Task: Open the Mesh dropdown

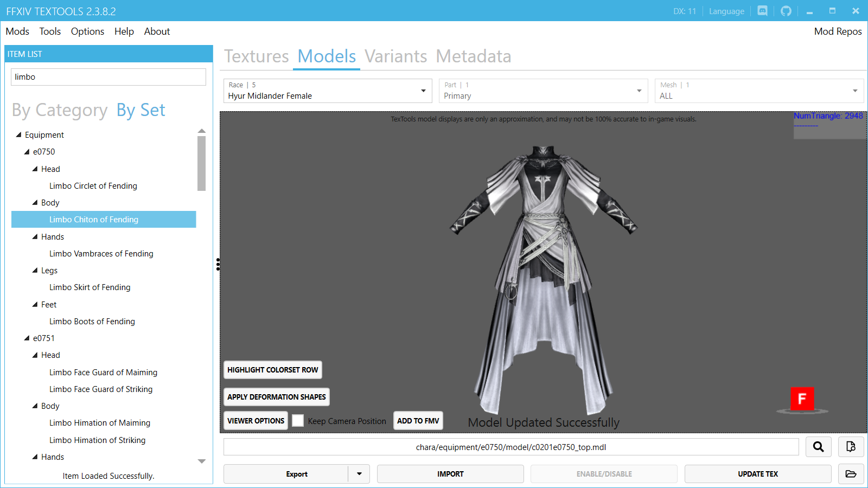Action: point(759,91)
